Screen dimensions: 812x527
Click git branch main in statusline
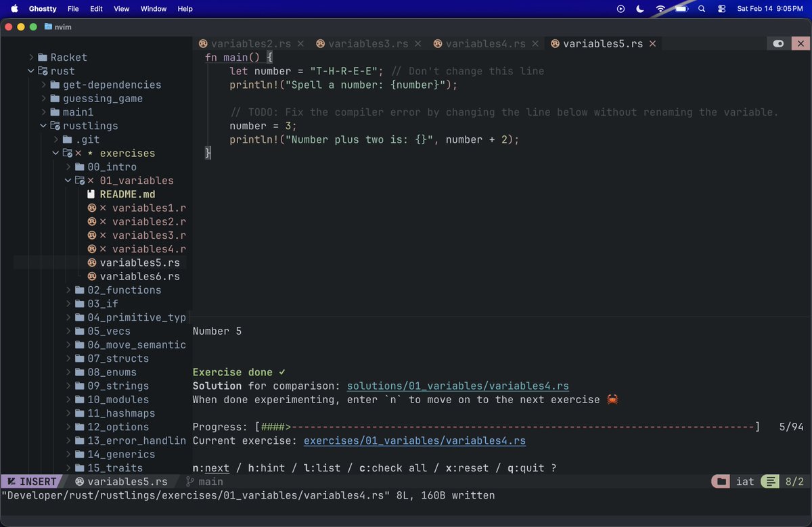click(x=204, y=482)
